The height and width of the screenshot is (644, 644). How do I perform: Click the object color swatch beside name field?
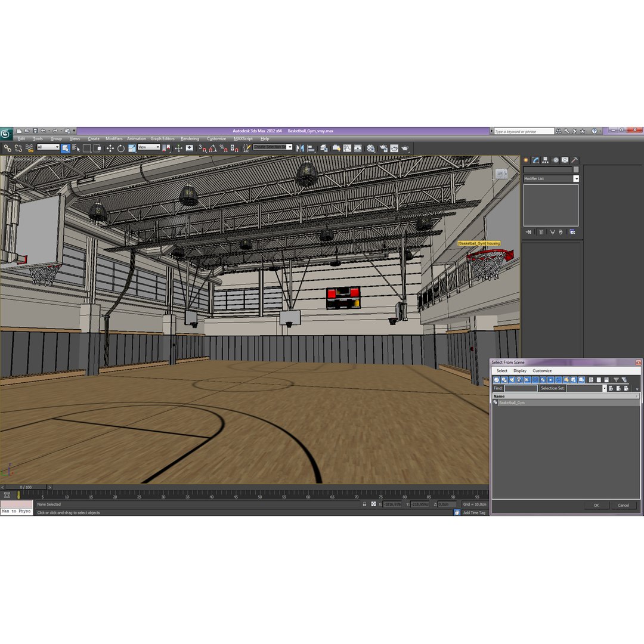[576, 169]
